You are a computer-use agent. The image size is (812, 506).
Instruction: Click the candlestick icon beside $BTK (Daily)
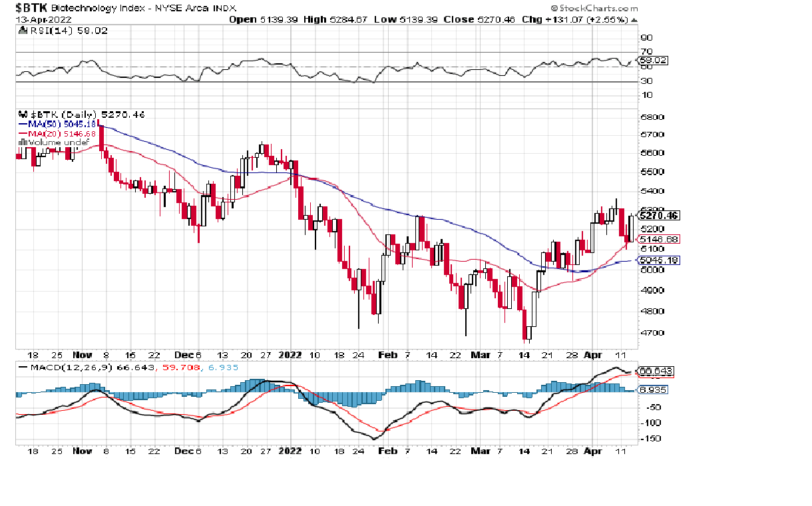tap(21, 115)
